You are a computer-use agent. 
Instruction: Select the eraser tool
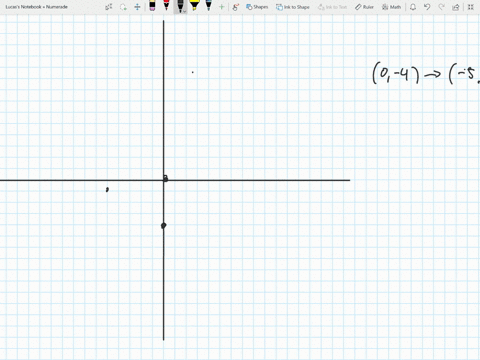(x=152, y=6)
